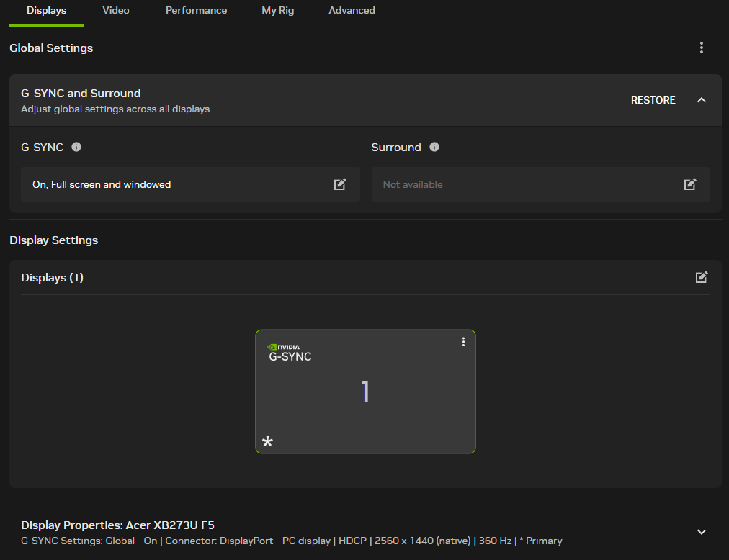Collapse the G-SYNC and Surround section
Screen dimensions: 729x560
coord(701,100)
